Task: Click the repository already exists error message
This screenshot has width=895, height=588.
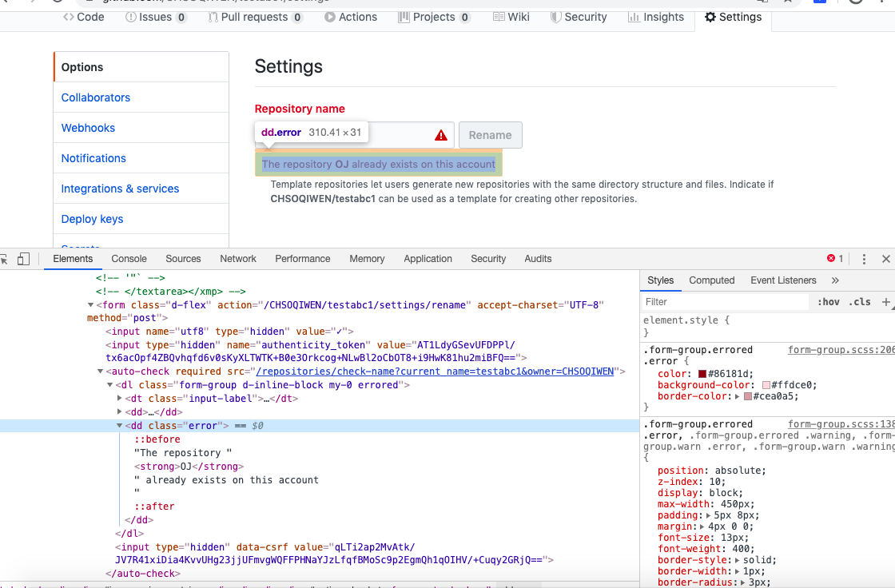Action: coord(379,165)
